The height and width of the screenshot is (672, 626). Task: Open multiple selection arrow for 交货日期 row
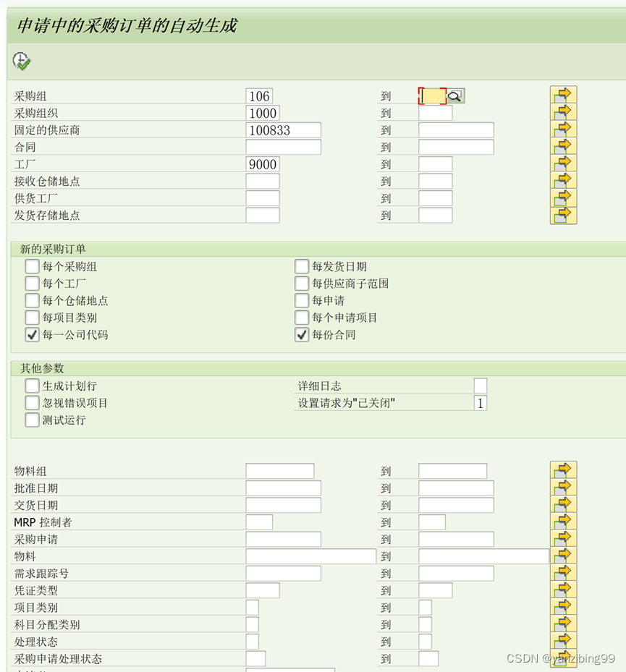(563, 504)
